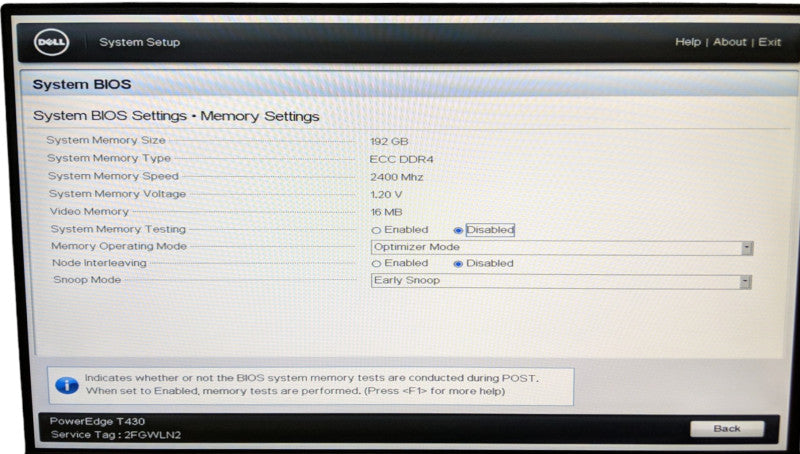
Task: Click the System Memory Voltage label
Action: click(117, 194)
